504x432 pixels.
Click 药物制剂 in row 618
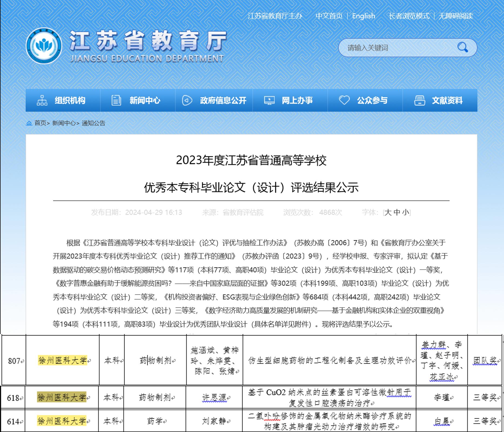[x=155, y=397]
